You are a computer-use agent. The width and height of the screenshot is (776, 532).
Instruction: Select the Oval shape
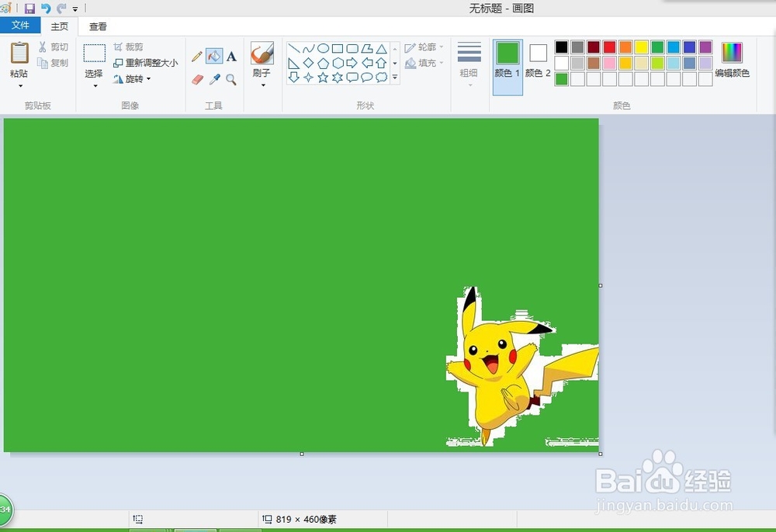click(324, 47)
